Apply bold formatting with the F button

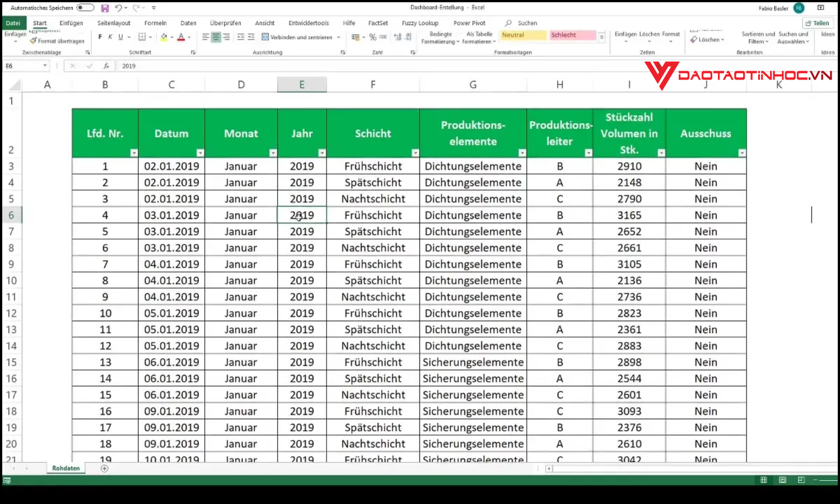pos(100,37)
